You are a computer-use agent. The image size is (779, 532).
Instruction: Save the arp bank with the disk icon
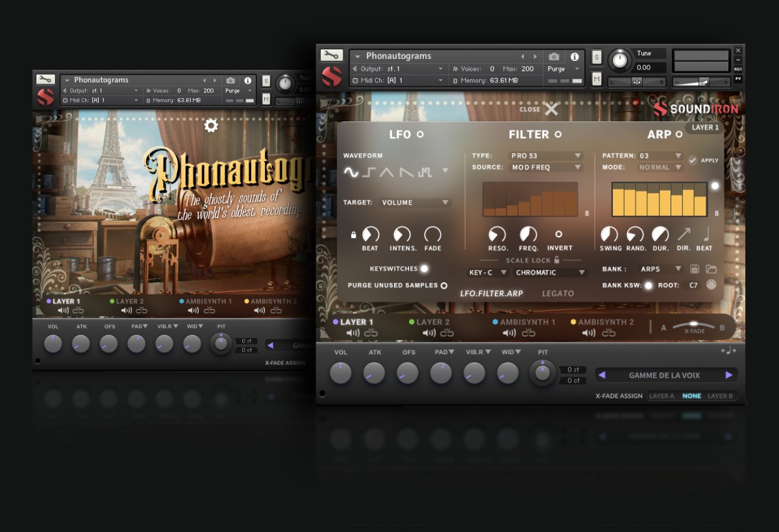tap(694, 269)
